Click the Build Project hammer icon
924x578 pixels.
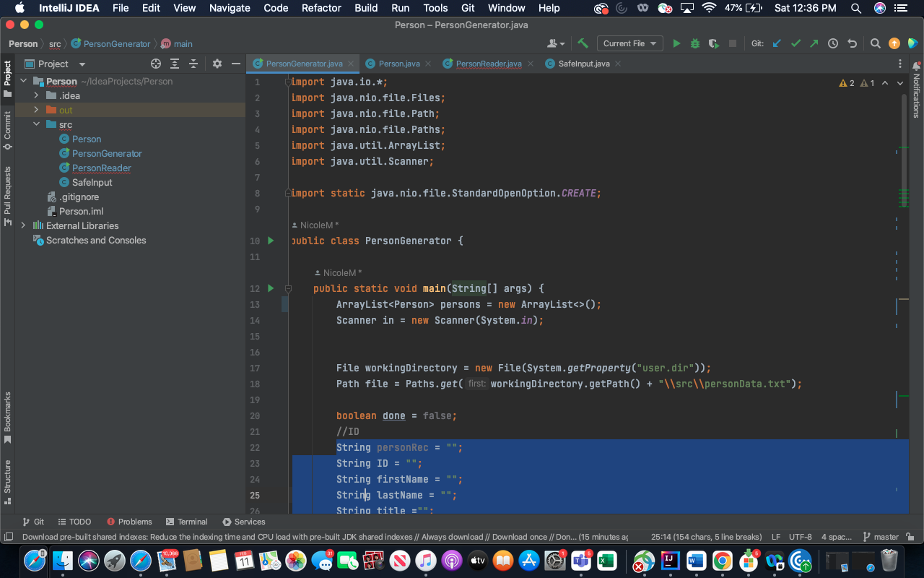(583, 43)
